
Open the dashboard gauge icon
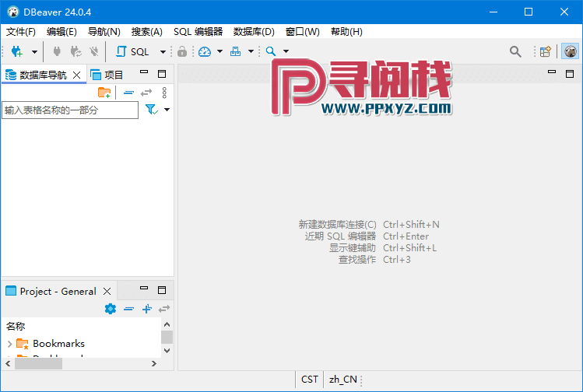click(x=205, y=51)
